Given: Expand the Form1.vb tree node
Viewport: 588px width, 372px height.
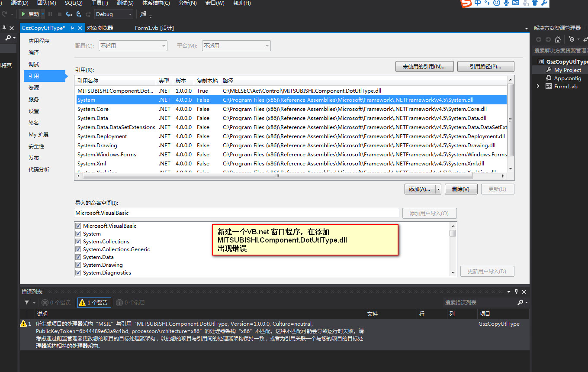Looking at the screenshot, I should point(538,86).
